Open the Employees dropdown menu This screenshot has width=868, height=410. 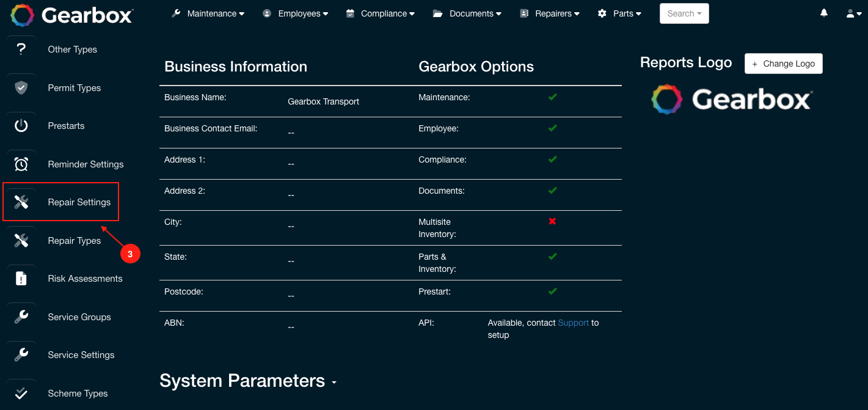(x=296, y=13)
